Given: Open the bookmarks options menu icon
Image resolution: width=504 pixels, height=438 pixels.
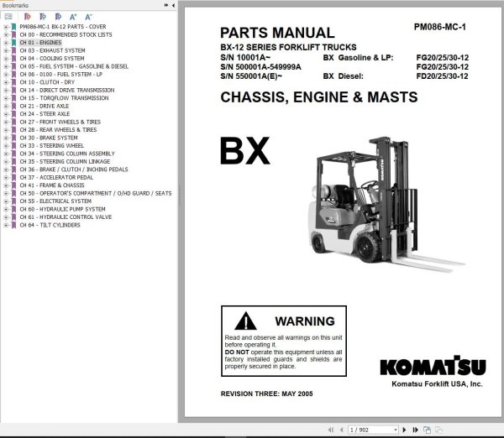Looking at the screenshot, I should point(8,17).
